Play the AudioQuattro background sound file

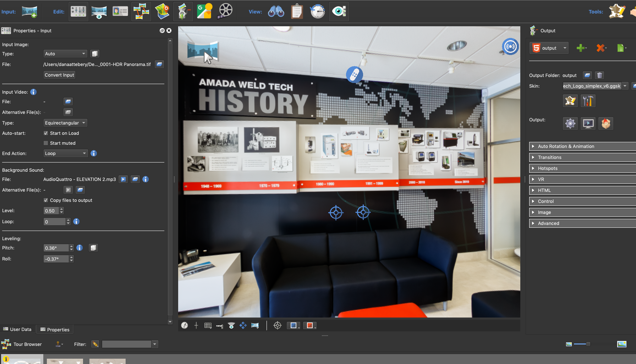coord(123,180)
